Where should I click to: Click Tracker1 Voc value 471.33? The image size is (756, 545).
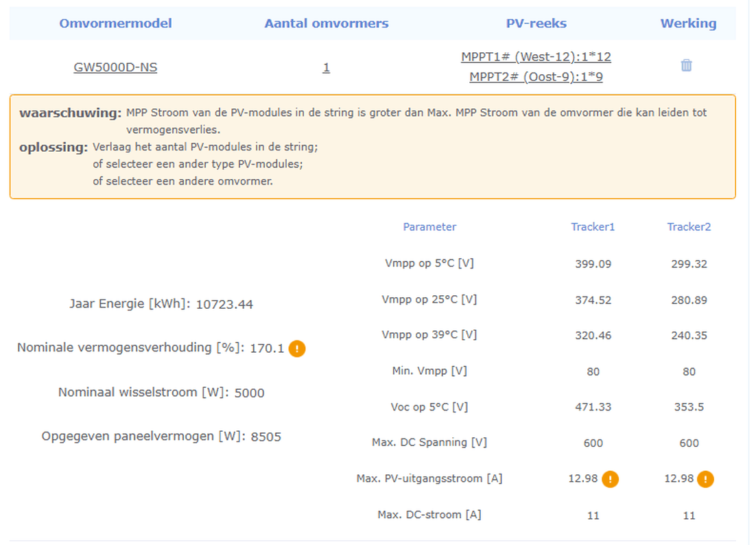pos(593,407)
